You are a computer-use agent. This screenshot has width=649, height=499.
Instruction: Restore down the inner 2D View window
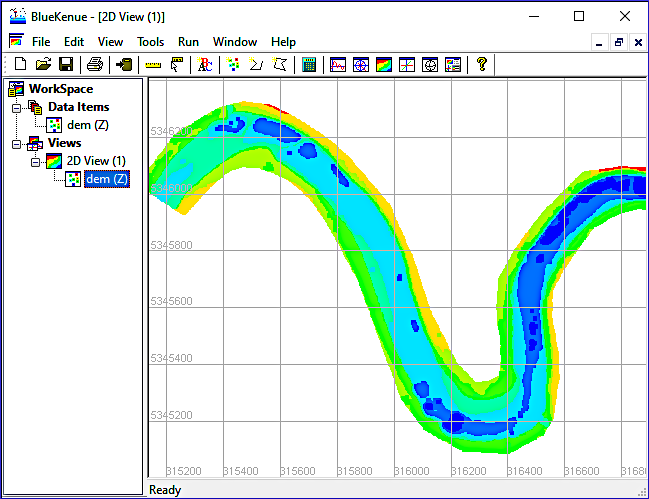click(x=619, y=42)
